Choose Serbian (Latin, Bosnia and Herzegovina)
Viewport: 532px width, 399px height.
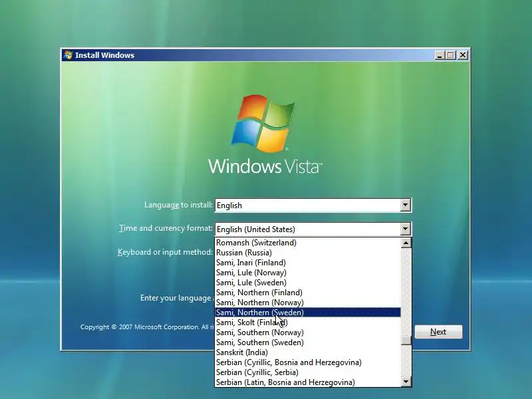click(x=308, y=382)
